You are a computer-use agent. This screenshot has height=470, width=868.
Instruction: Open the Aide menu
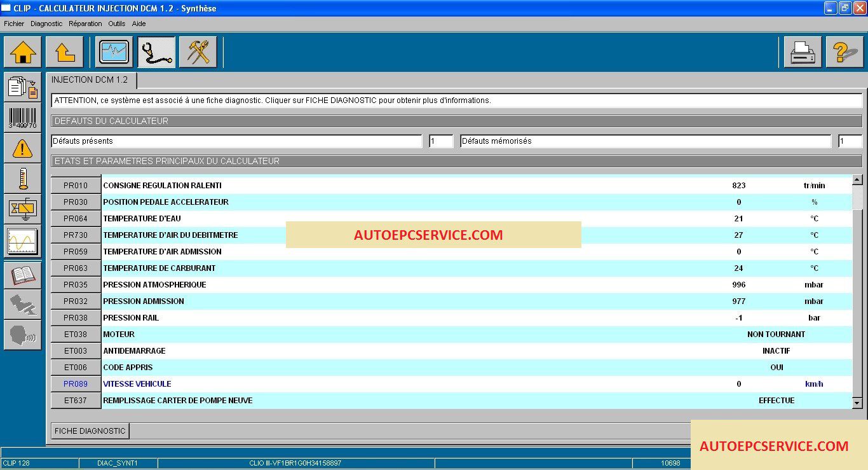click(139, 24)
